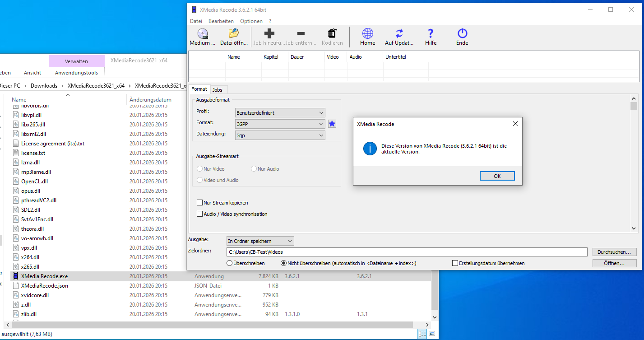Click the chevron after Downloads in Explorer path
644x340 pixels.
click(x=62, y=85)
